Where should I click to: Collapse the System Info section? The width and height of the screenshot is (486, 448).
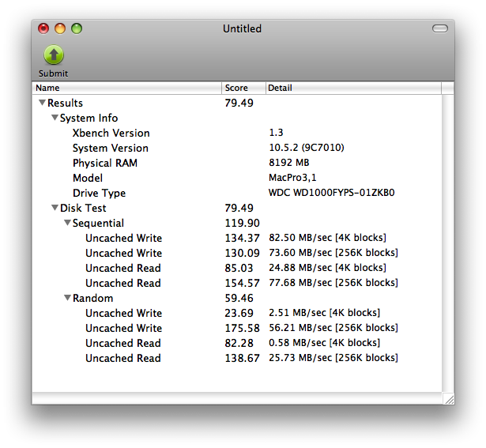(x=55, y=118)
